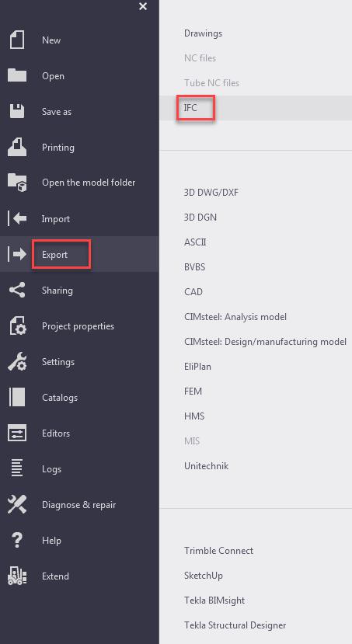This screenshot has width=352, height=644.
Task: Close the file menu with X
Action: (x=143, y=6)
